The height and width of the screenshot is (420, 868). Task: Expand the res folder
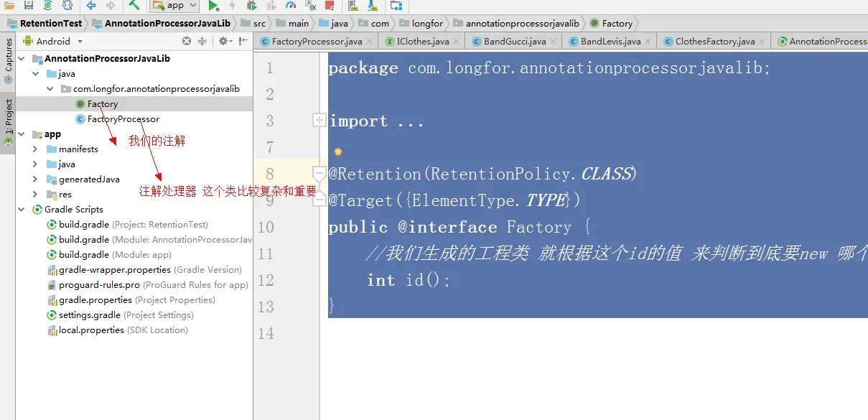point(35,195)
